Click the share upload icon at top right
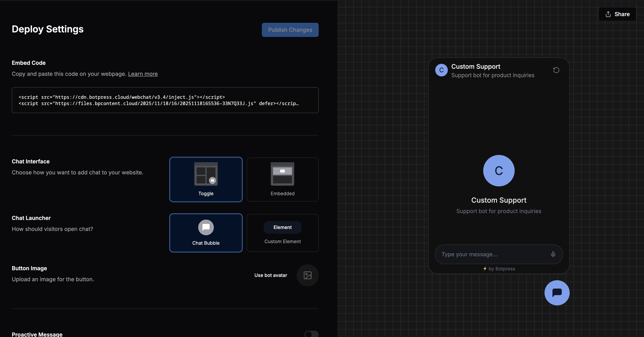The width and height of the screenshot is (644, 337). tap(608, 14)
